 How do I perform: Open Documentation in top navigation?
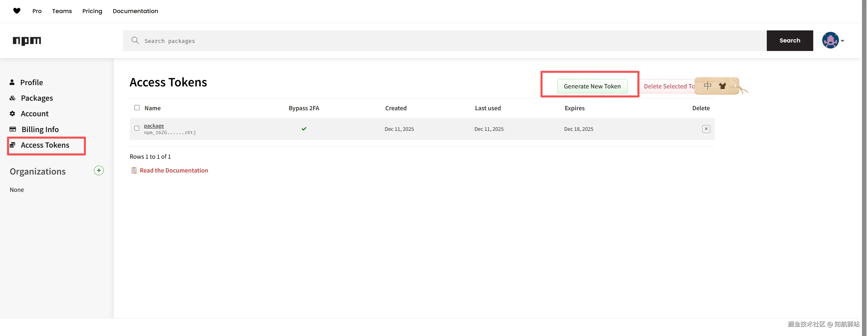135,11
